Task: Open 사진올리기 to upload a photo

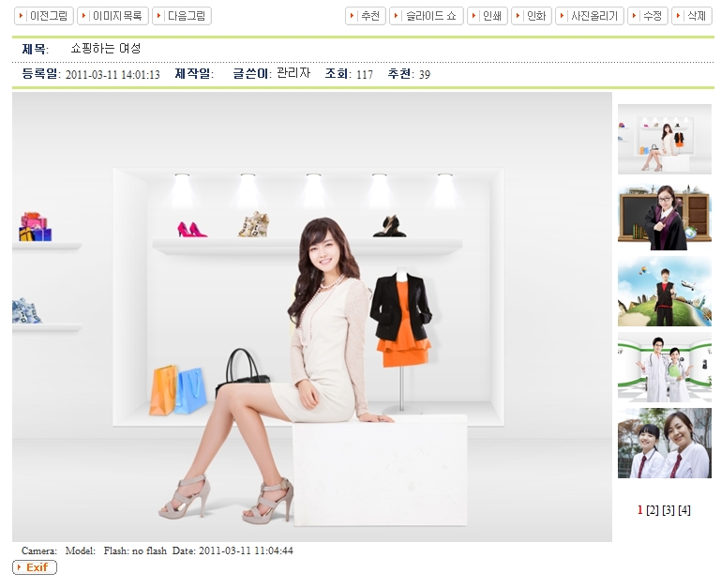Action: coord(590,16)
